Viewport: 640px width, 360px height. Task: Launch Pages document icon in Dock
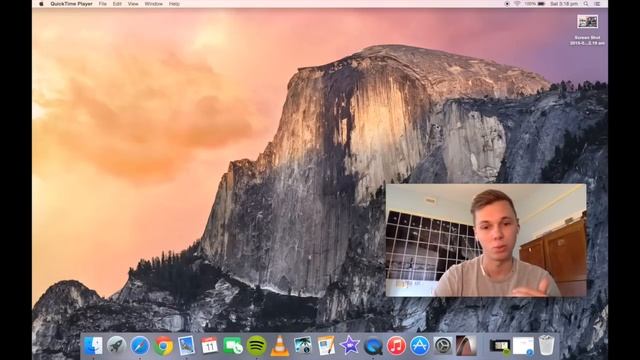click(326, 346)
